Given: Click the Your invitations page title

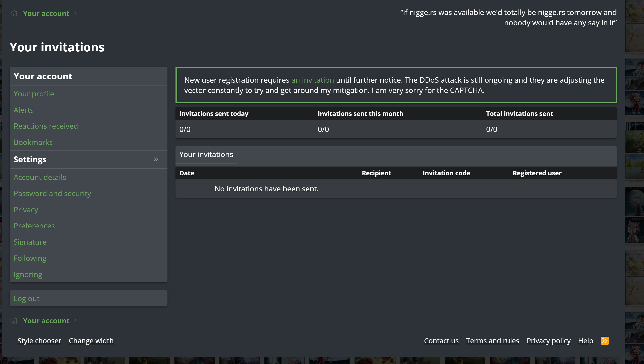Looking at the screenshot, I should coord(57,47).
